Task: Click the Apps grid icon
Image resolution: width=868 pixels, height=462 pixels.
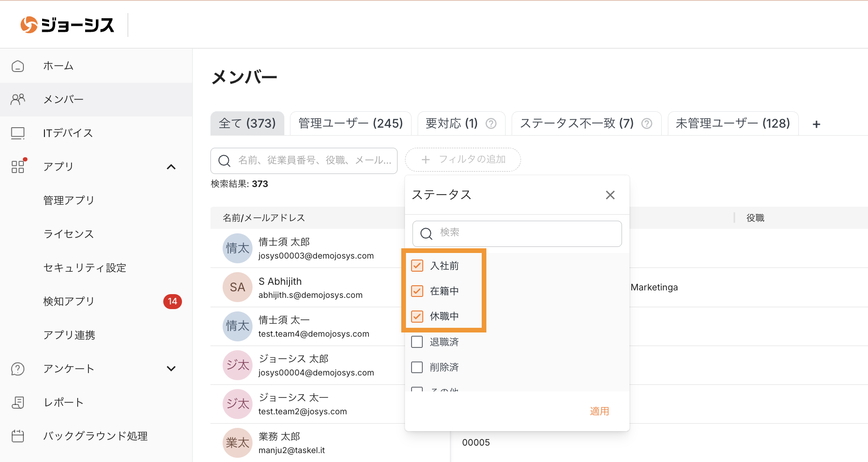Action: tap(18, 167)
